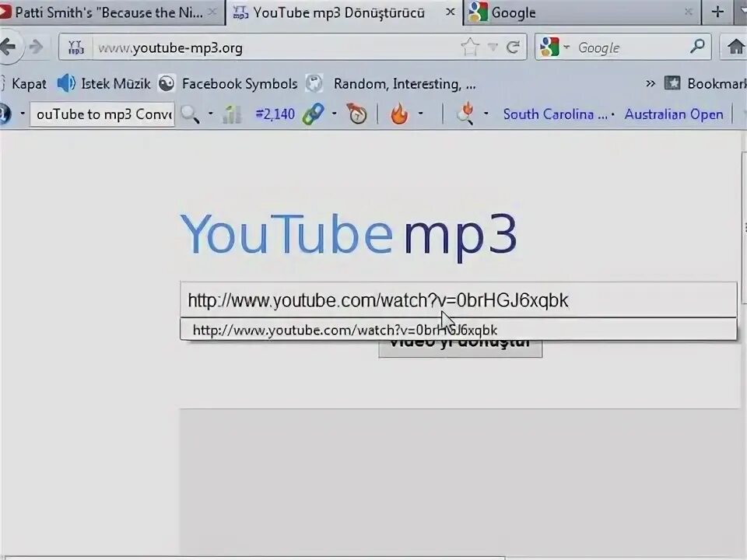Close the Patti Smith tab

pos(212,12)
